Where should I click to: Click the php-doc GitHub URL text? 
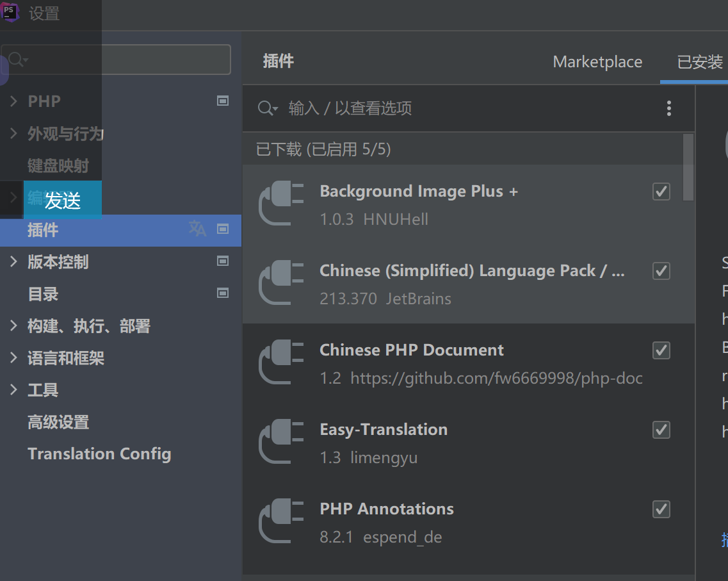coord(496,379)
